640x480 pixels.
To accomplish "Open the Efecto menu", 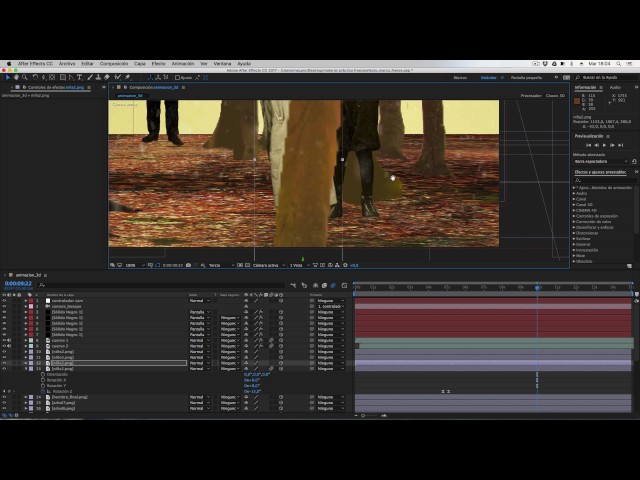I will click(x=159, y=64).
